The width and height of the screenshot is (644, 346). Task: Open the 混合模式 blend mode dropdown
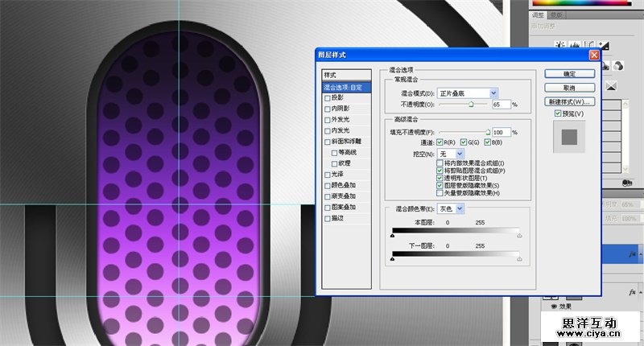coord(468,93)
